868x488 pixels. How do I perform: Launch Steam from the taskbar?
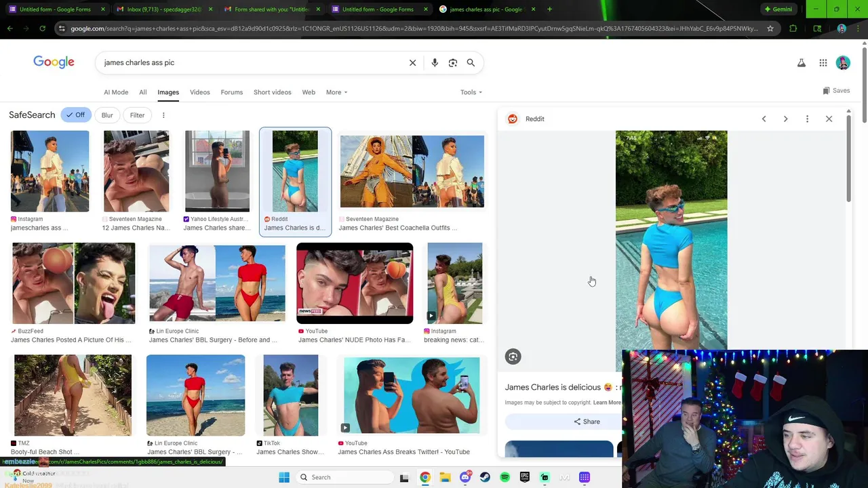[x=485, y=477]
